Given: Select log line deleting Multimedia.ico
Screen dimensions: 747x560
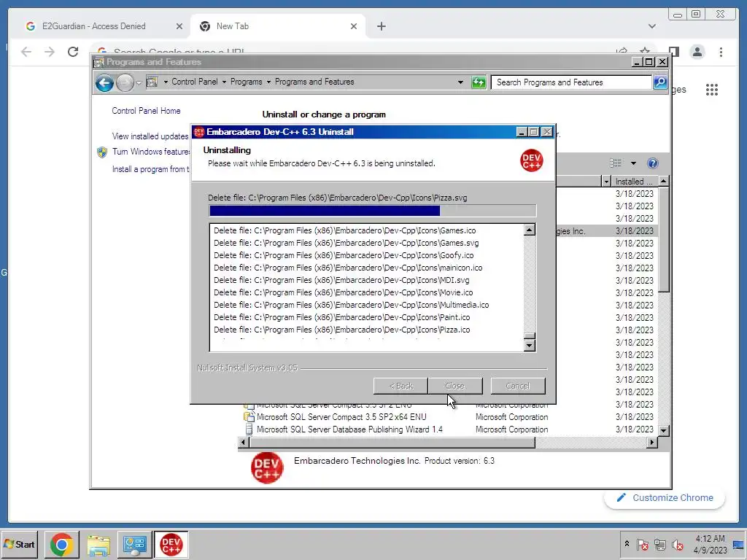Looking at the screenshot, I should 352,305.
